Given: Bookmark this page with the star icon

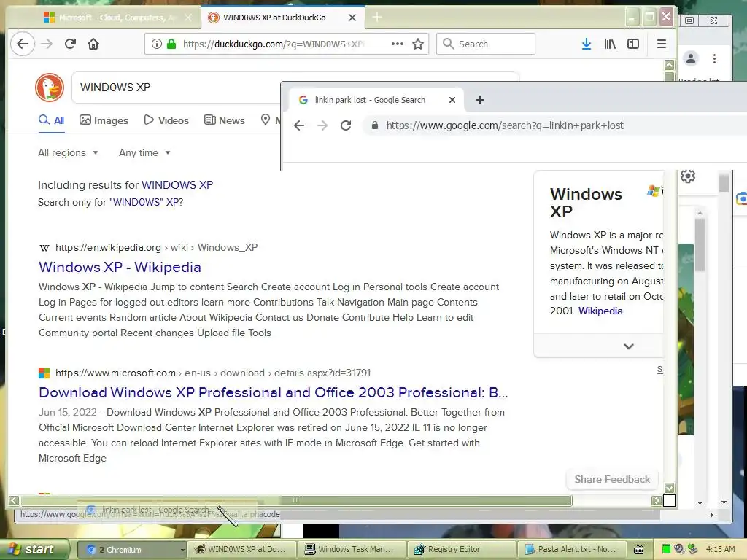Looking at the screenshot, I should tap(418, 44).
